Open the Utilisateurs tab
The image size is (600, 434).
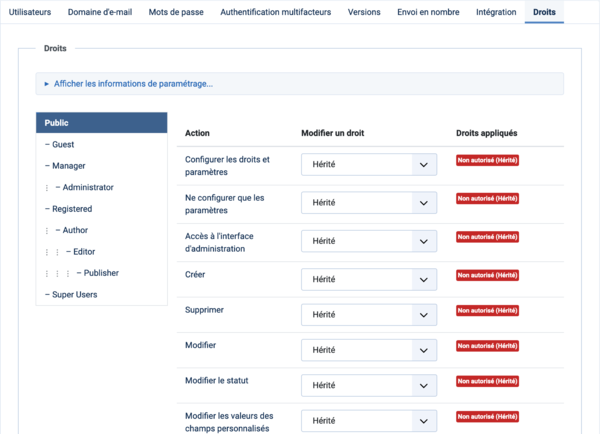[30, 12]
